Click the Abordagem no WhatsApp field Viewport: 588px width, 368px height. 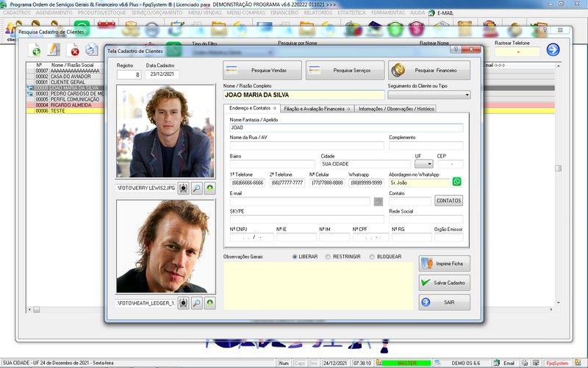tap(419, 183)
